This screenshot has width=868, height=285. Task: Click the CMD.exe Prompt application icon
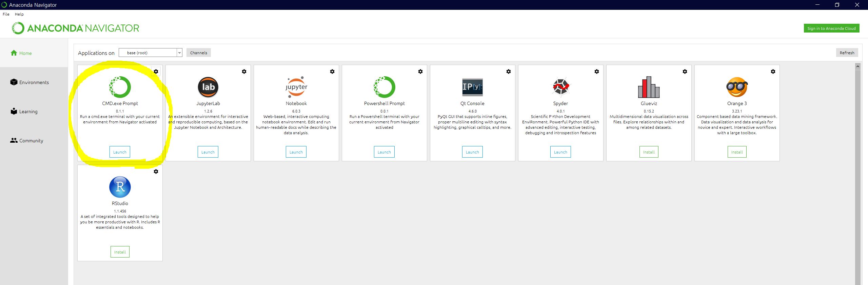tap(120, 87)
